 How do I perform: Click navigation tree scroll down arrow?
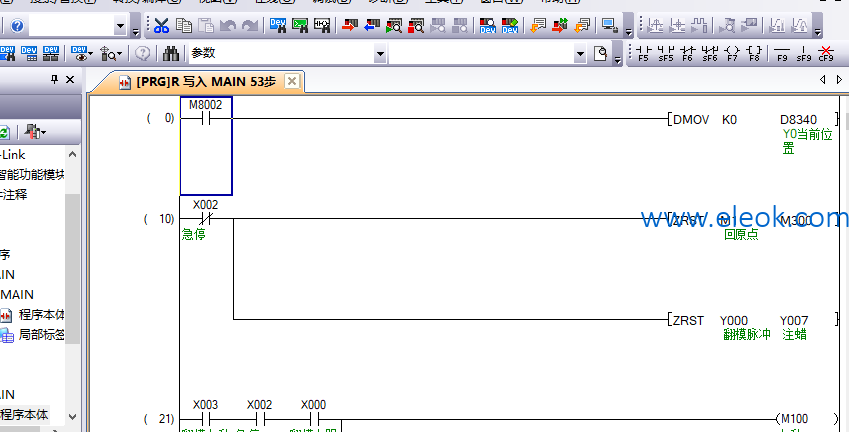[x=72, y=417]
